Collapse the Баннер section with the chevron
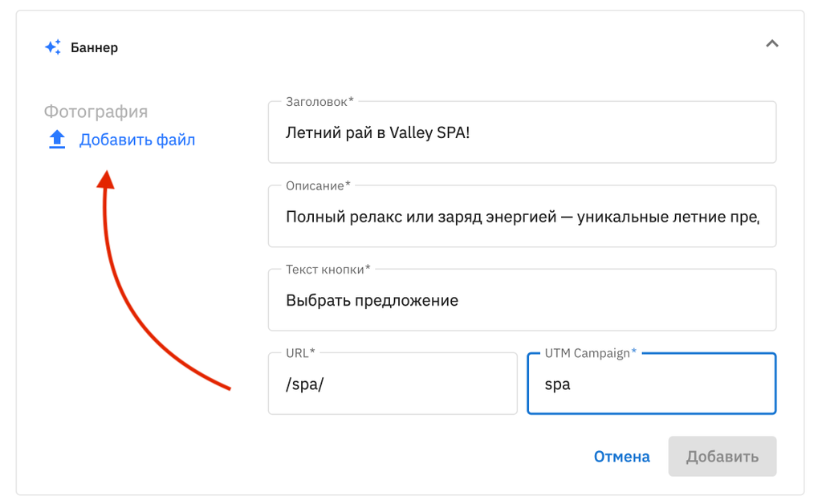 pyautogui.click(x=771, y=44)
